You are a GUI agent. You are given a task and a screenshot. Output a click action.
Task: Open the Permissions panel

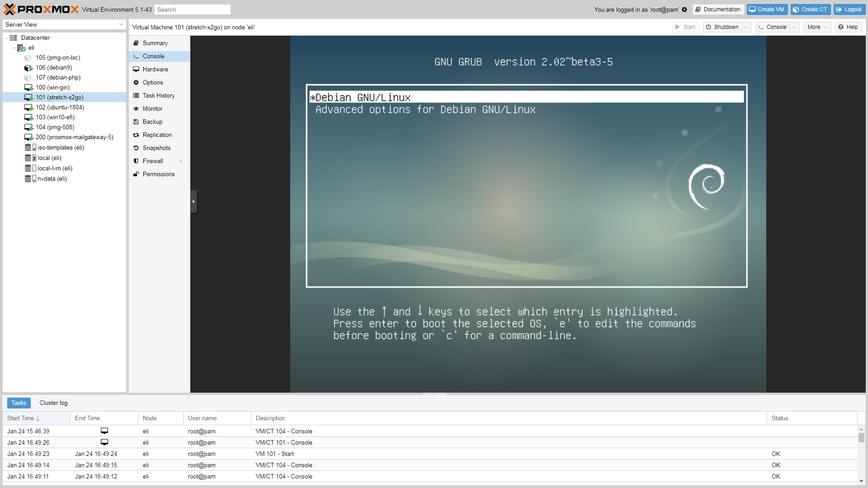pos(159,174)
